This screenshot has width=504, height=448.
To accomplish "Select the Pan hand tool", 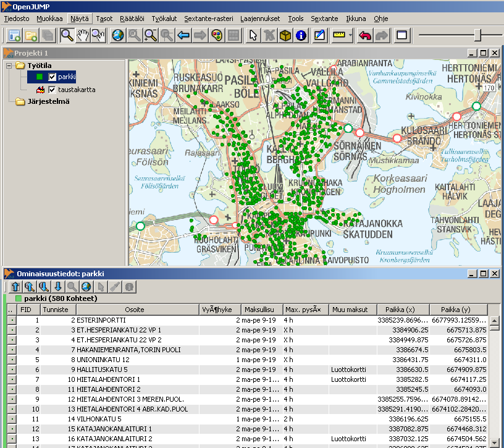I will coord(83,35).
